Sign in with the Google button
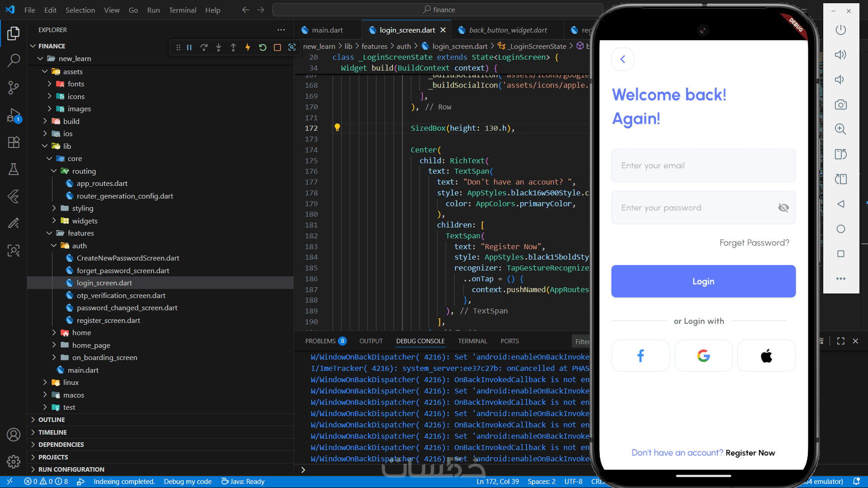Screen dimensions: 868x488 pos(703,356)
